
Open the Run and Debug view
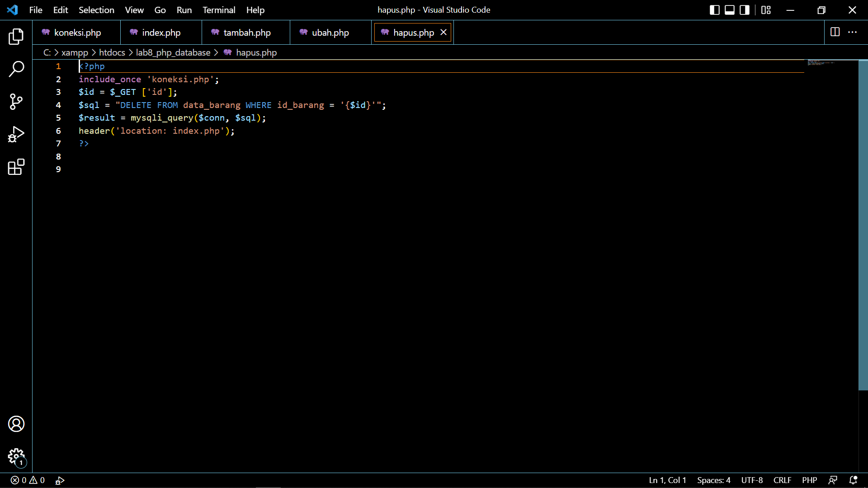pyautogui.click(x=16, y=134)
